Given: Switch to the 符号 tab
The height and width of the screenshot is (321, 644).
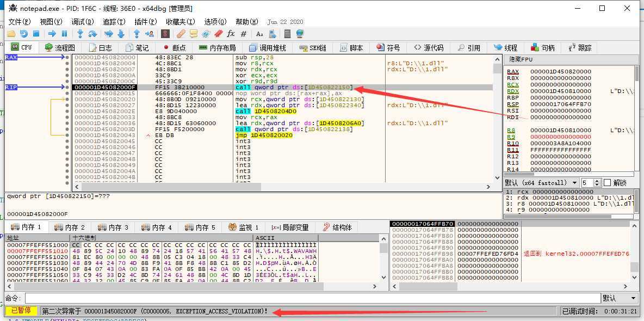Looking at the screenshot, I should tap(388, 48).
